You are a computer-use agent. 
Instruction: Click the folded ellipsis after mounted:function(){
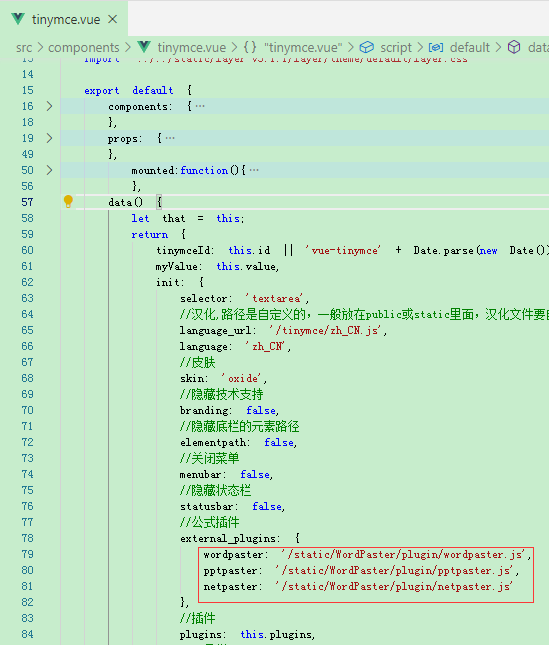tap(254, 170)
